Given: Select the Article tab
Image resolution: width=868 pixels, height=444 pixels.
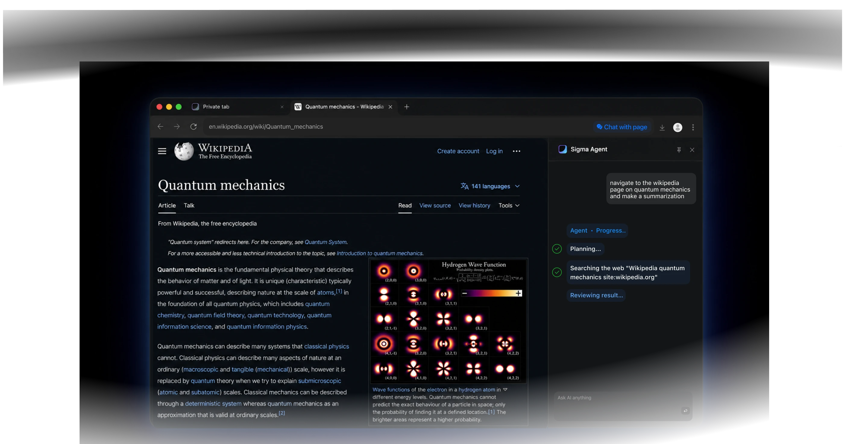Looking at the screenshot, I should 167,205.
